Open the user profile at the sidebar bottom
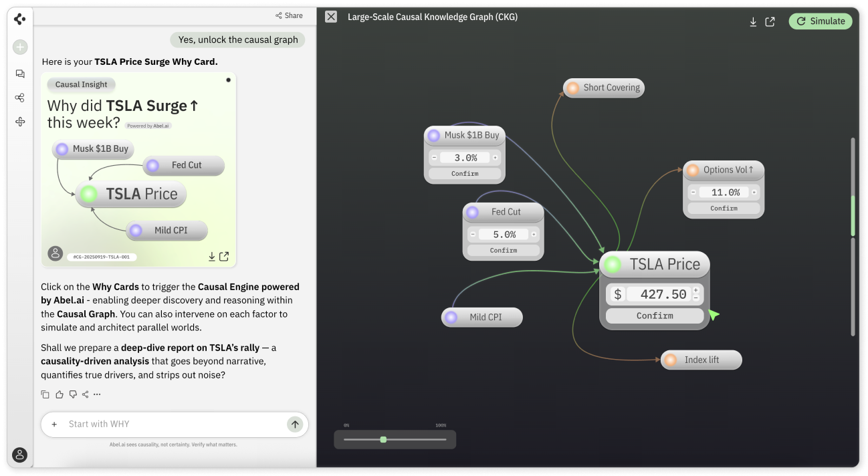This screenshot has height=476, width=868. tap(20, 455)
